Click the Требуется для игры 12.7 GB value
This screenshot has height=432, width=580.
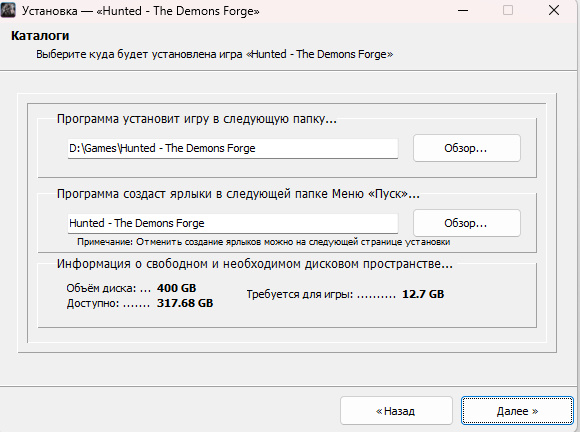click(x=423, y=294)
